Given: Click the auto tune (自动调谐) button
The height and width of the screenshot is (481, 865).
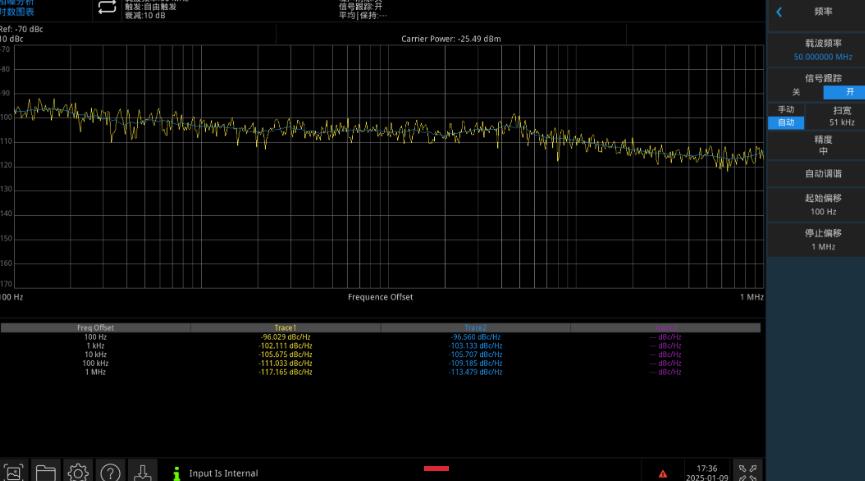Looking at the screenshot, I should (815, 173).
